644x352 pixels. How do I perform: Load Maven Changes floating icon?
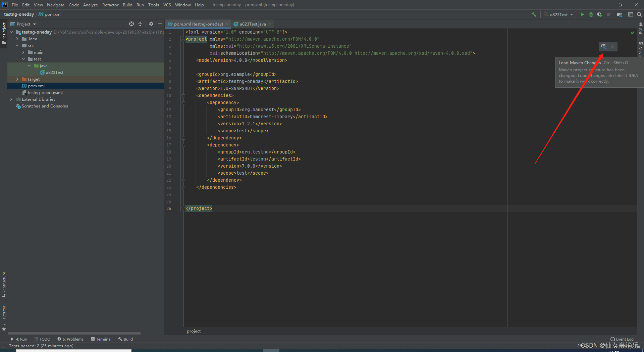(604, 47)
